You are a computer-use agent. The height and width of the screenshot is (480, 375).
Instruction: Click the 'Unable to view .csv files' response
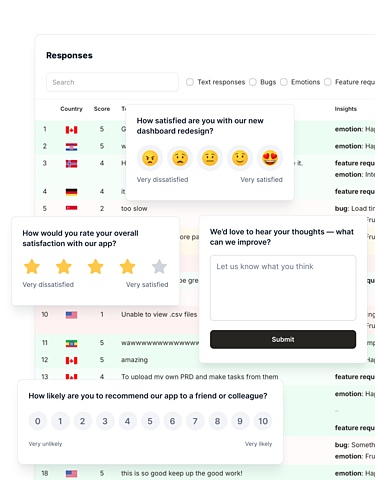click(x=159, y=314)
